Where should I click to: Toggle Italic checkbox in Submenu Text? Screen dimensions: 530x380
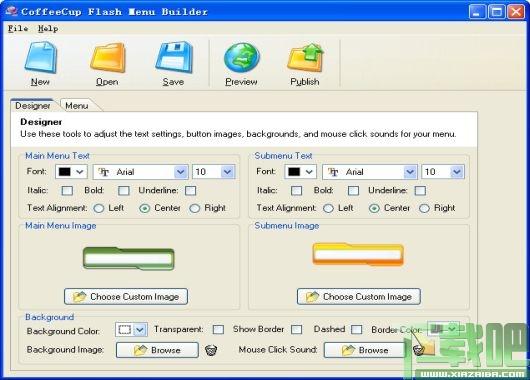pyautogui.click(x=296, y=191)
